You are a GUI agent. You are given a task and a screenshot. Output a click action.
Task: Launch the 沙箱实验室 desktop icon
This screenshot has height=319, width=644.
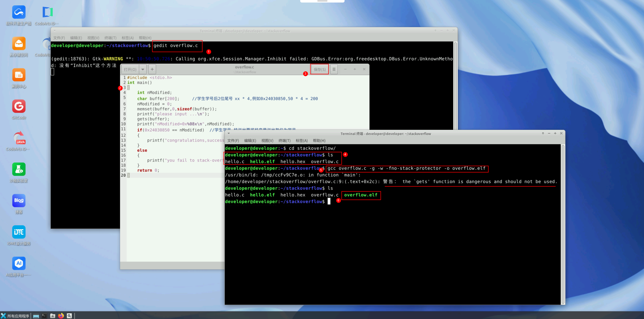click(19, 169)
